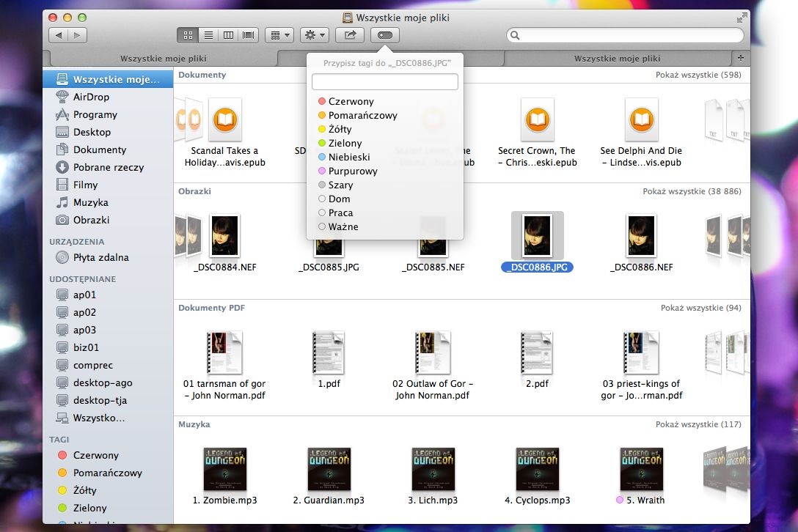
Task: Open shared computer desktop-ago
Action: 108,383
